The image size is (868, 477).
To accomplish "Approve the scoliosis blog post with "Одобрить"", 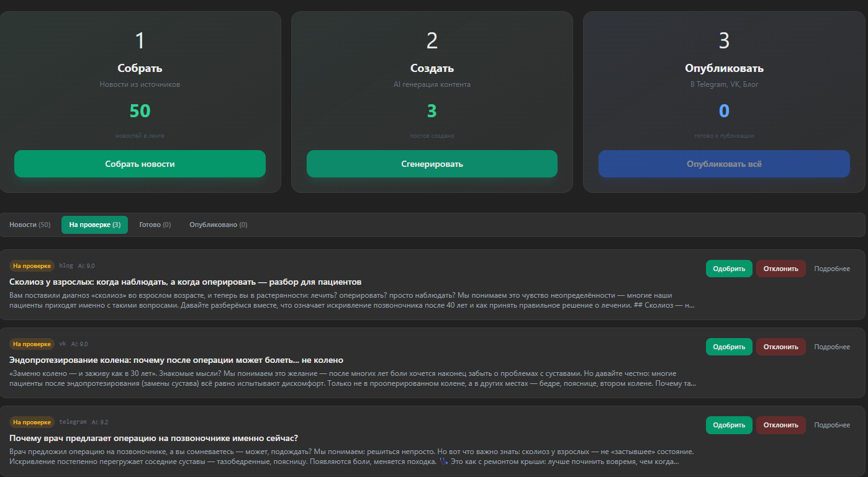I will coord(728,269).
